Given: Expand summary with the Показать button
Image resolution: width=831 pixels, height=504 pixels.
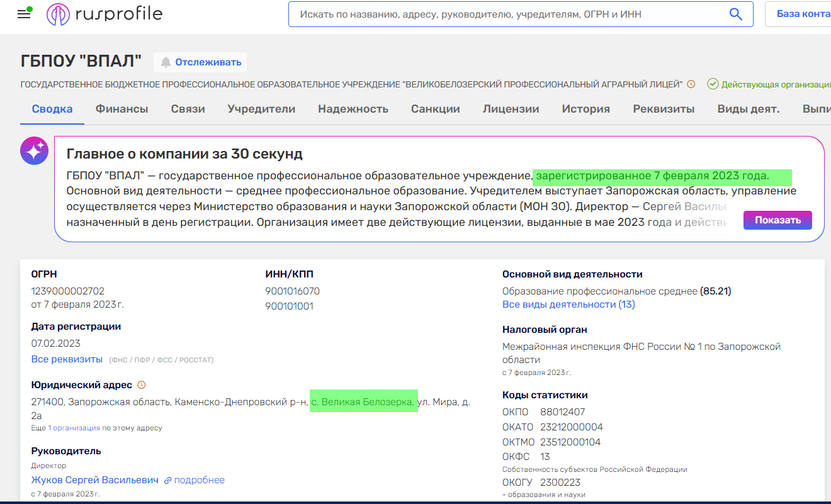Looking at the screenshot, I should click(x=777, y=220).
